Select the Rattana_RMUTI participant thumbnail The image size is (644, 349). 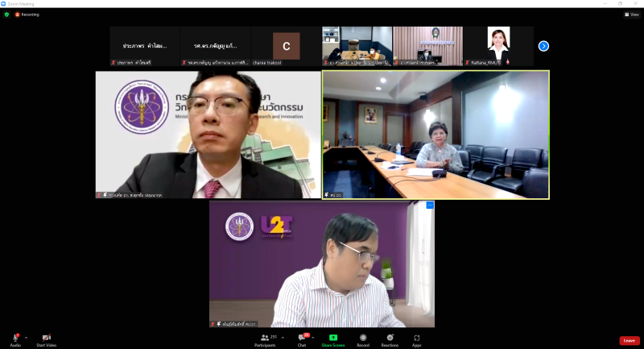(498, 46)
